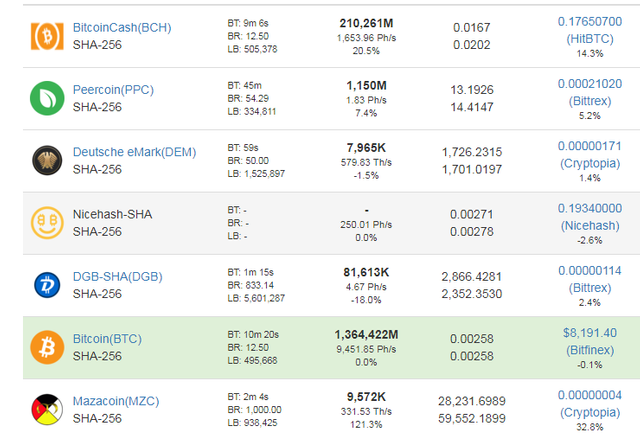Image resolution: width=640 pixels, height=439 pixels.
Task: Select Nicehash nethash 250.01 Ph/s
Action: click(x=366, y=225)
